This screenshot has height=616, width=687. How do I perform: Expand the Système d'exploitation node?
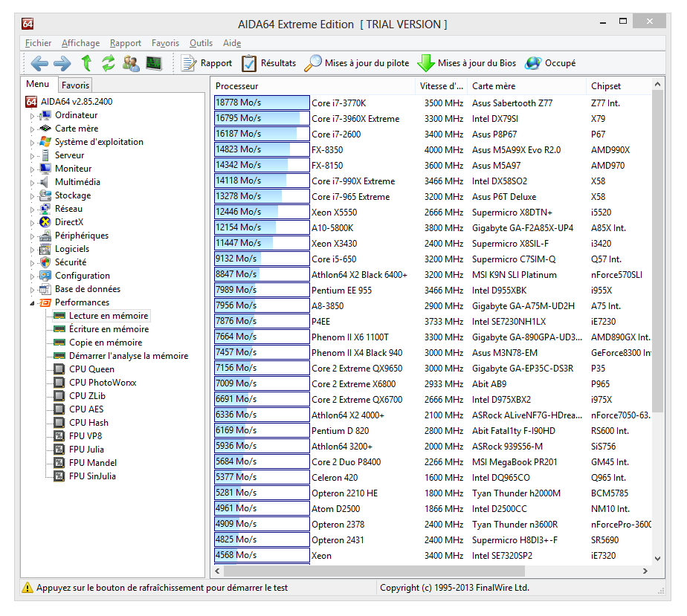point(32,143)
